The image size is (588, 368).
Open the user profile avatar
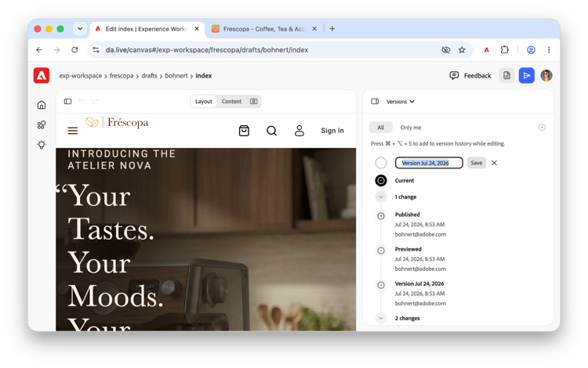(x=546, y=76)
